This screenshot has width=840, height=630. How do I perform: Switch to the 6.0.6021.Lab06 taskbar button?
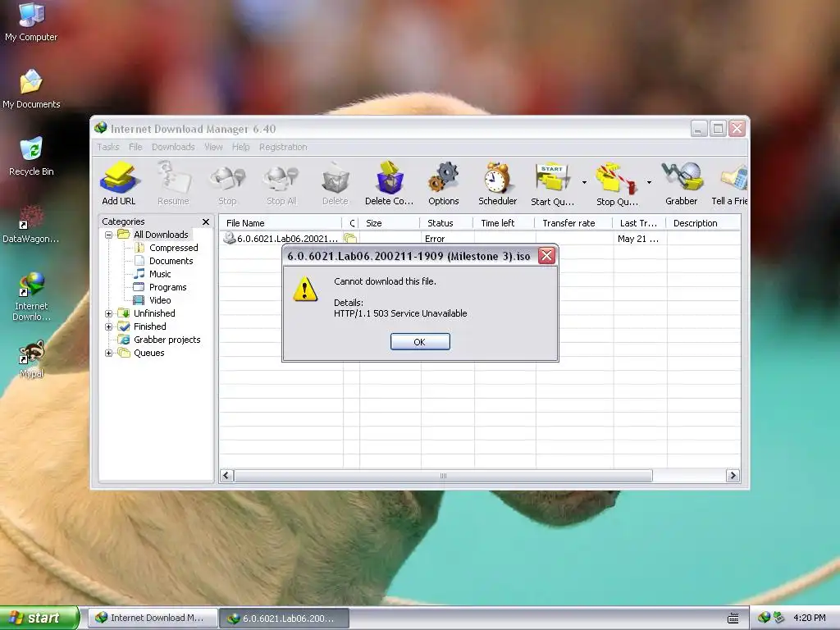[x=285, y=618]
